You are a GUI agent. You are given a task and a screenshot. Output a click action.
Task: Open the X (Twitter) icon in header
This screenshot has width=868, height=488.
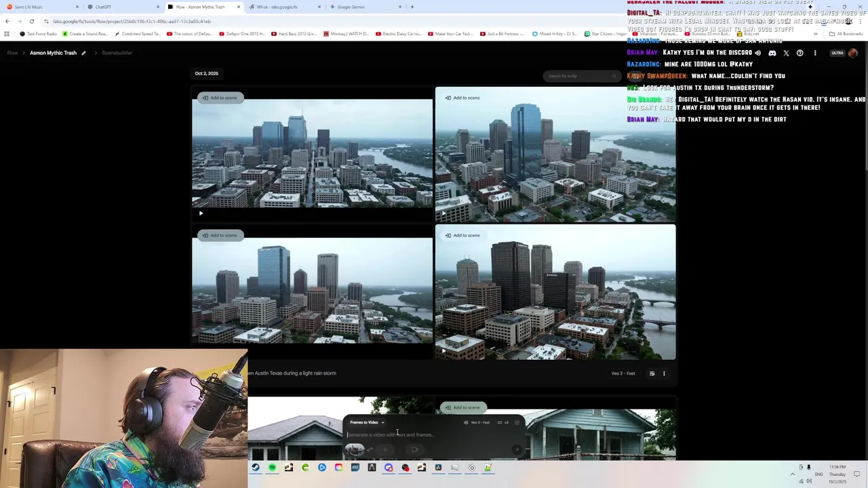[x=786, y=53]
